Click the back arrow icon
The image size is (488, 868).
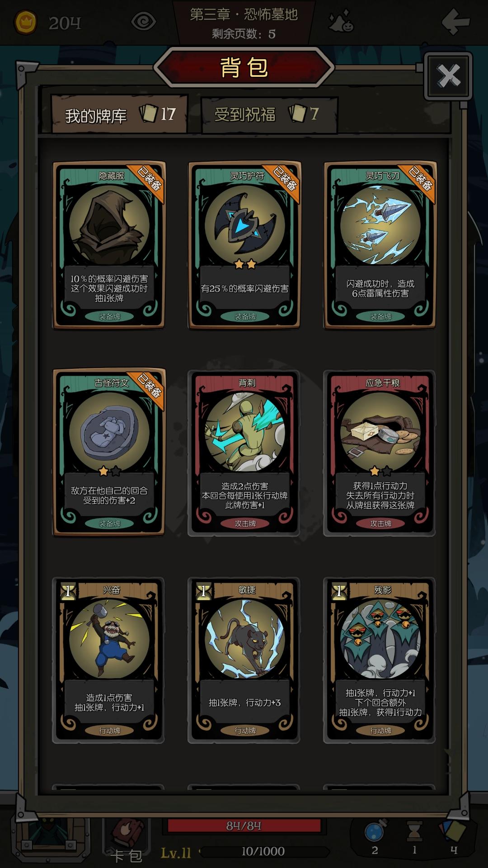[455, 21]
